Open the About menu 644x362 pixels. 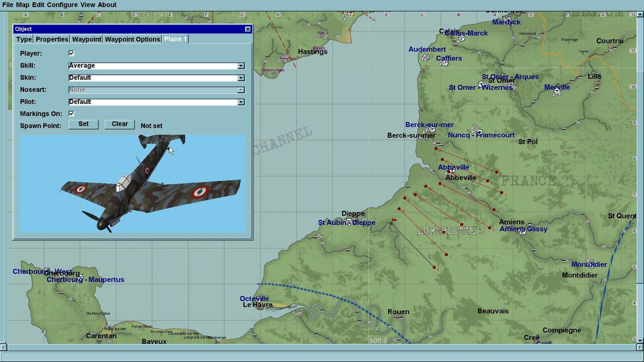tap(107, 5)
